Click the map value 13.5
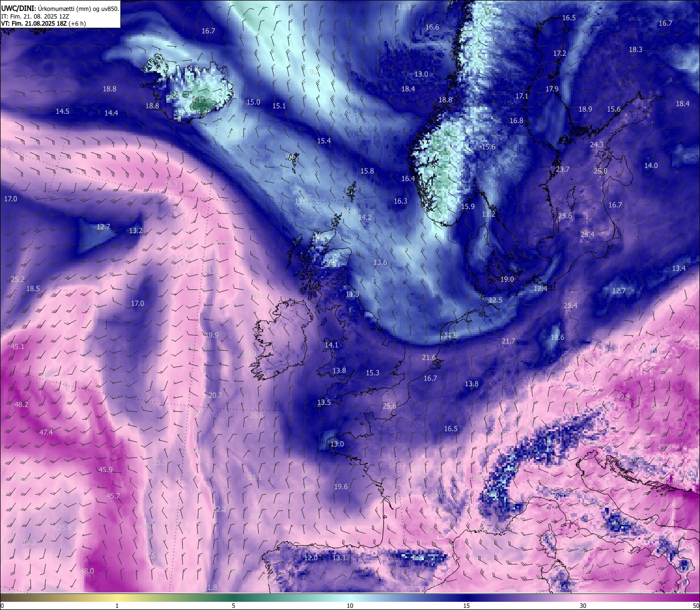 [x=324, y=403]
